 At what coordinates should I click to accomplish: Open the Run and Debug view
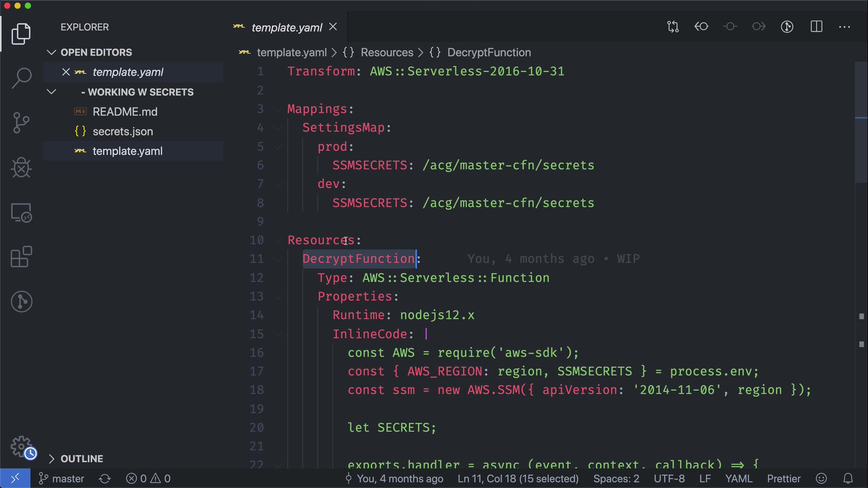click(21, 168)
